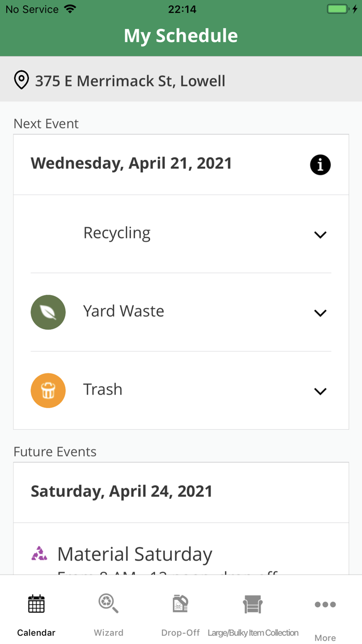Select the Wizard magnifier icon
The width and height of the screenshot is (362, 644).
[108, 604]
